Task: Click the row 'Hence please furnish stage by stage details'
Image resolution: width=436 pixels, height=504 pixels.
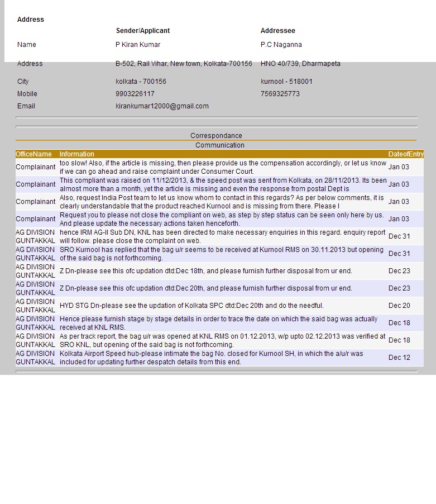Action: pos(219,324)
